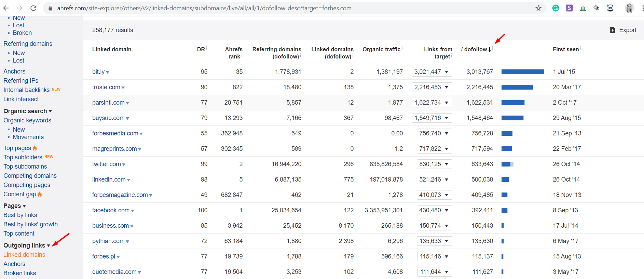The image size is (644, 279).
Task: Open links dropdown showing 111,644 for quotemedia.com
Action: pos(435,272)
